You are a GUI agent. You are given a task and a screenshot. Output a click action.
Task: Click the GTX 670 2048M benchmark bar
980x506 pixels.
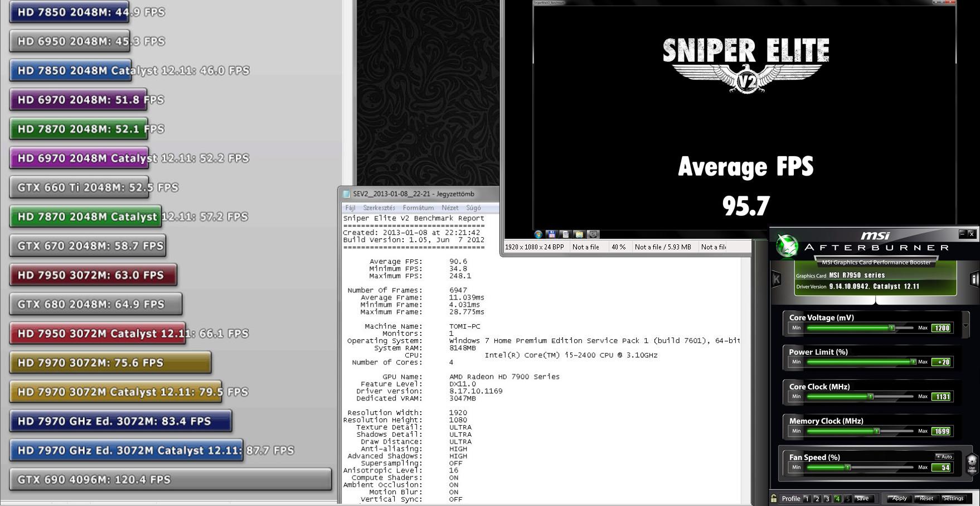click(x=88, y=246)
